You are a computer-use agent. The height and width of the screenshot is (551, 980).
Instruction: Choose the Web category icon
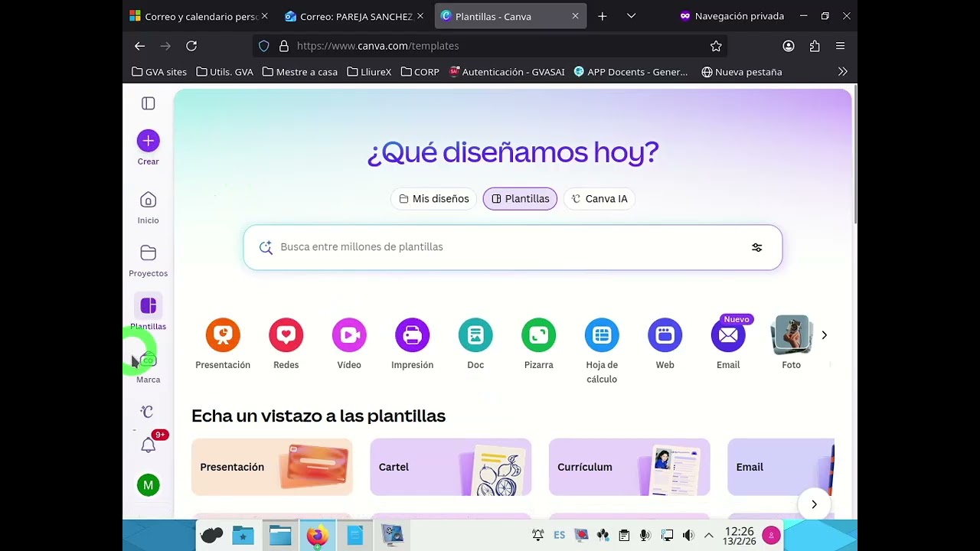(665, 335)
